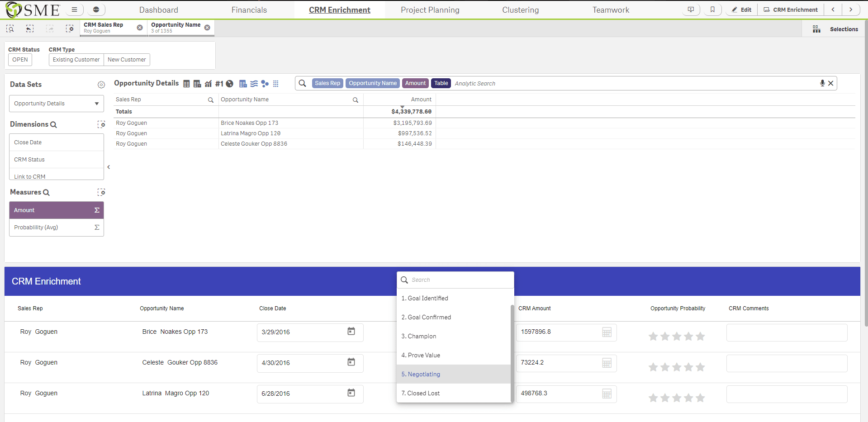Choose 1. Goal Identified option
Screen dimensions: 868x422
point(454,298)
